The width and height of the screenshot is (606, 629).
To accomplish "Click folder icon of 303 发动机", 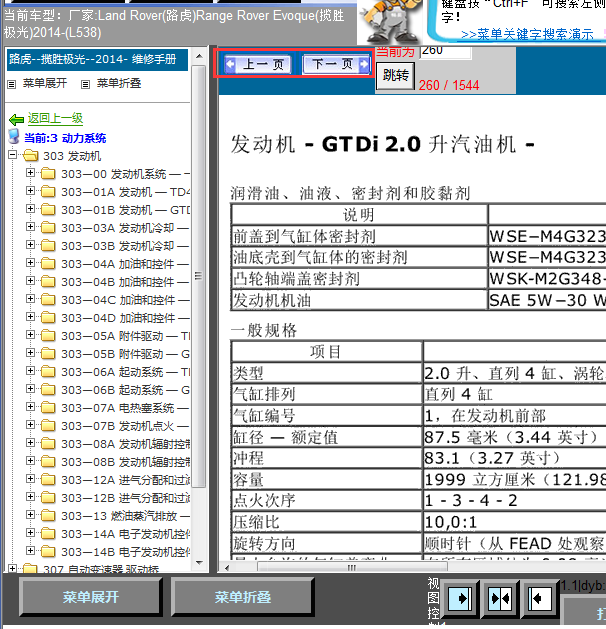I will coord(31,156).
